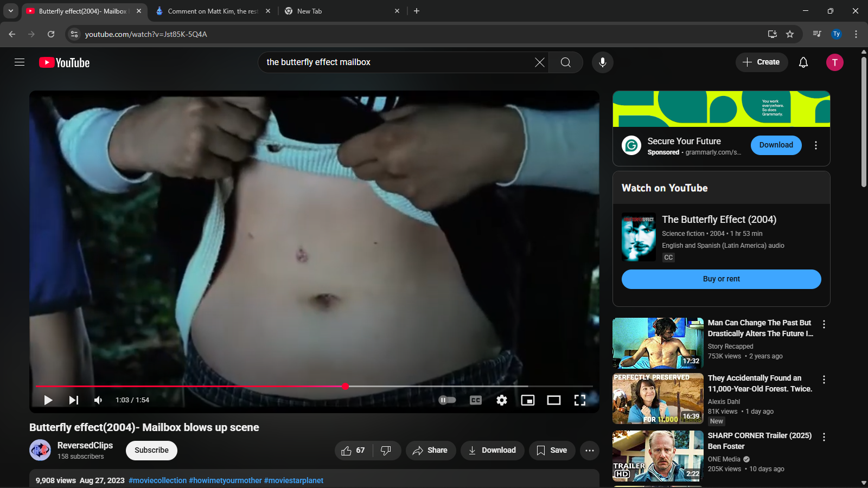The width and height of the screenshot is (868, 488).
Task: Open the ReversedClips channel avatar
Action: click(x=40, y=450)
